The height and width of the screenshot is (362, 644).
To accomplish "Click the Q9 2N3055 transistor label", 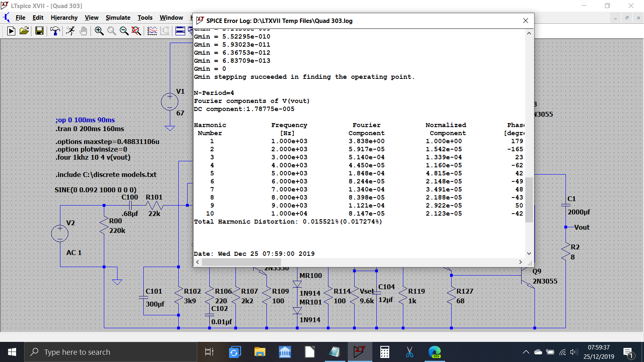I will pyautogui.click(x=545, y=276).
